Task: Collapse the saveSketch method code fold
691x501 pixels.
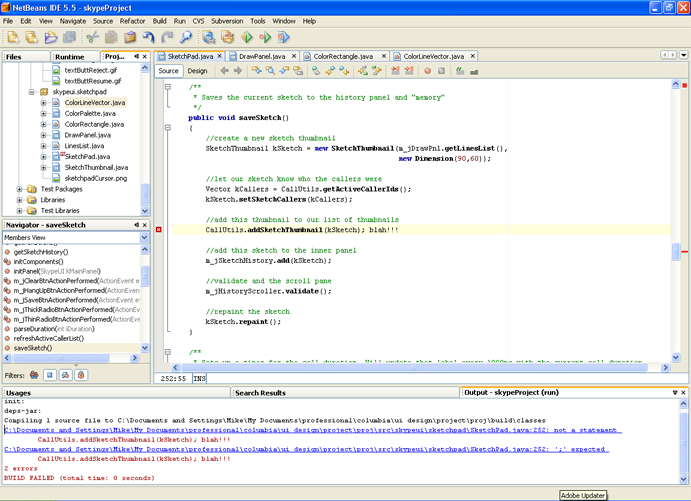Action: click(x=168, y=127)
